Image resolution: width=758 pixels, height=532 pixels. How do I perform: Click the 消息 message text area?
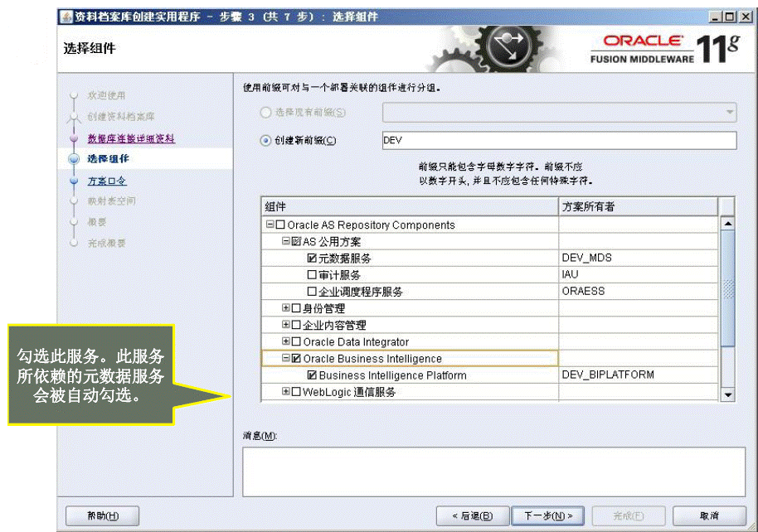click(x=493, y=472)
